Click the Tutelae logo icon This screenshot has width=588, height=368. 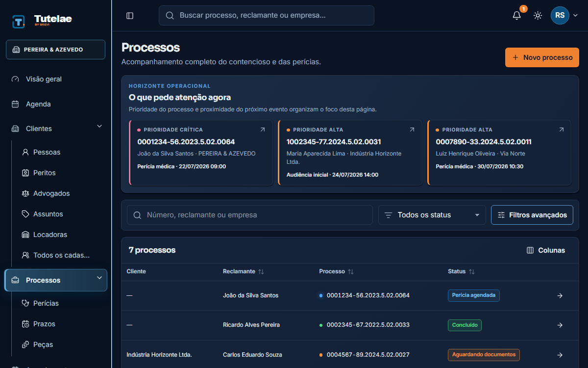coord(19,22)
